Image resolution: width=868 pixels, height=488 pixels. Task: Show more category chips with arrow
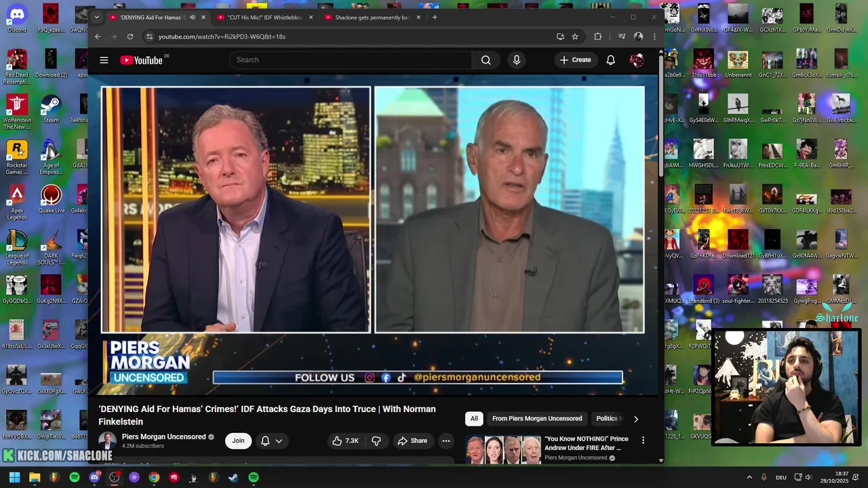click(635, 419)
